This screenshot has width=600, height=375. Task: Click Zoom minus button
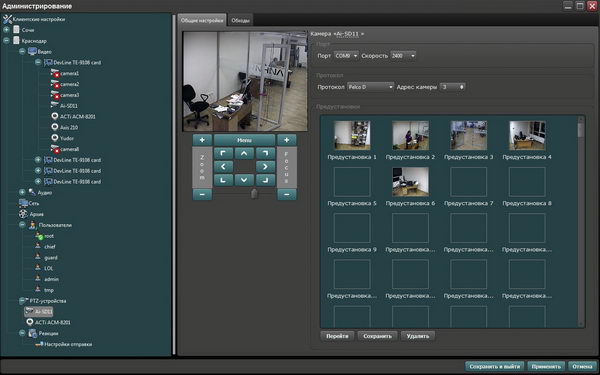[202, 194]
